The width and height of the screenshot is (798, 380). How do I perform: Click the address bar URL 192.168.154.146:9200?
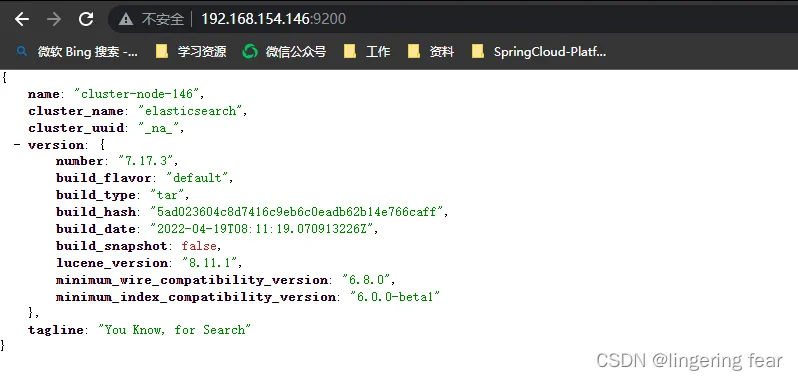pos(274,19)
